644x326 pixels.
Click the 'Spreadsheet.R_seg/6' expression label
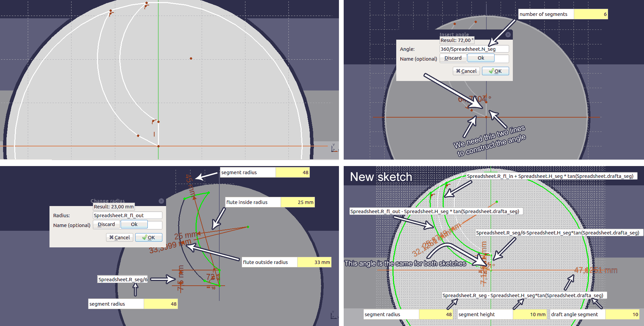123,280
